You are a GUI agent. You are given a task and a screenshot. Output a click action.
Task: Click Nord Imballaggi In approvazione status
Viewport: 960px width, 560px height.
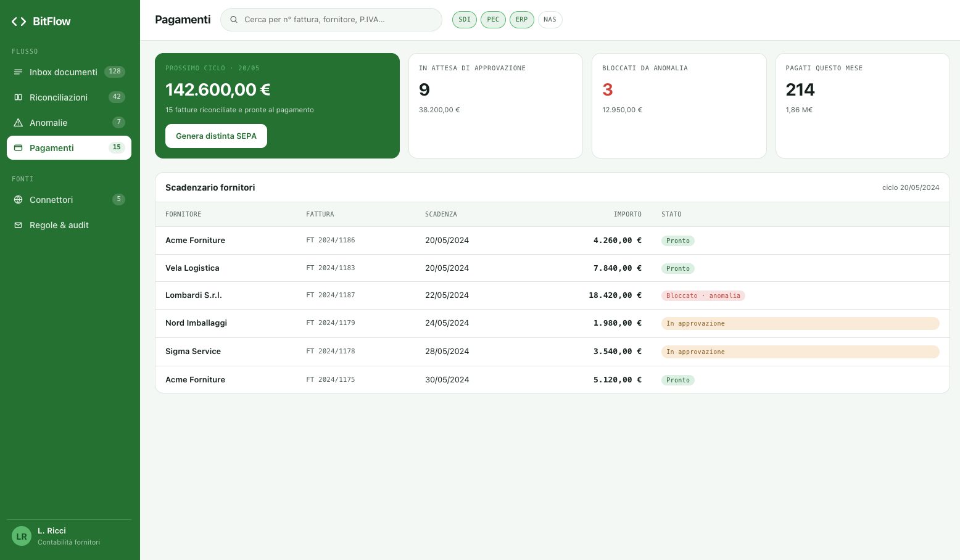point(800,324)
